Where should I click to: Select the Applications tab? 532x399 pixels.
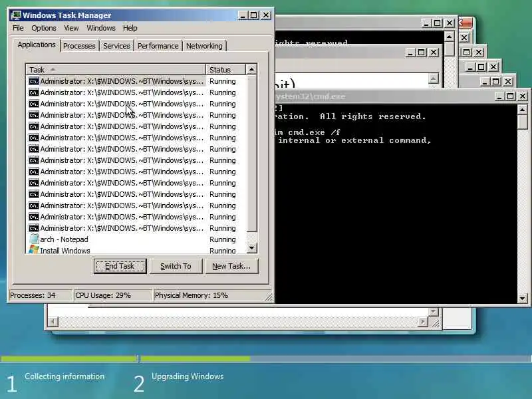coord(37,45)
